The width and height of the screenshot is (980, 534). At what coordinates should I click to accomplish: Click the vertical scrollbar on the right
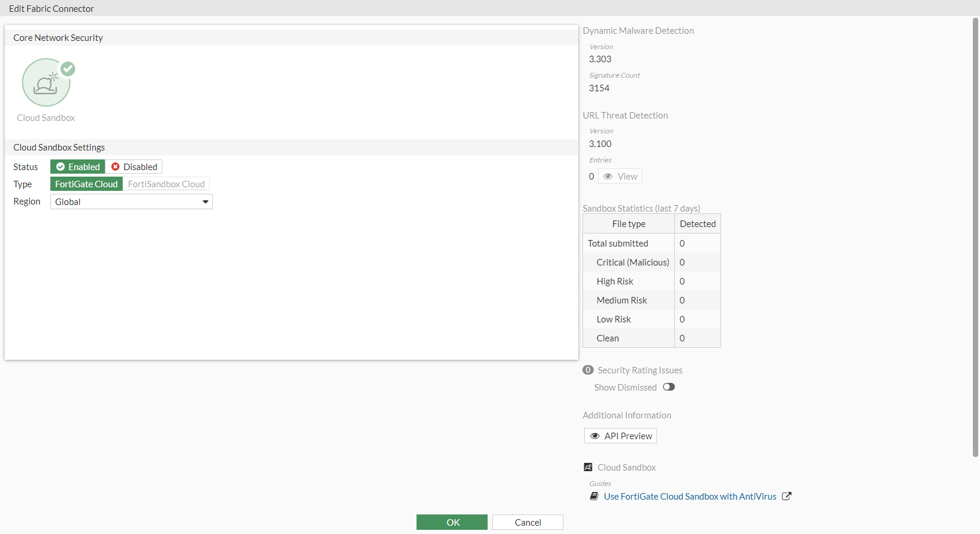point(975,237)
